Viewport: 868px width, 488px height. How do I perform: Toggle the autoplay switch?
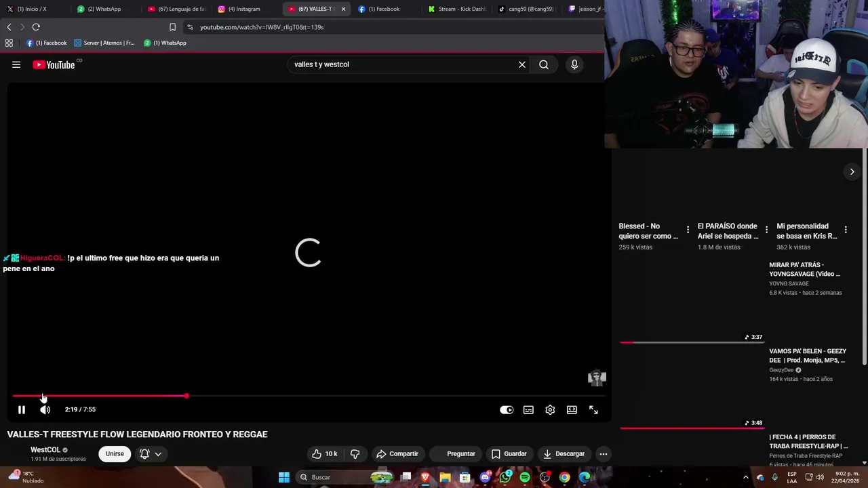point(507,409)
